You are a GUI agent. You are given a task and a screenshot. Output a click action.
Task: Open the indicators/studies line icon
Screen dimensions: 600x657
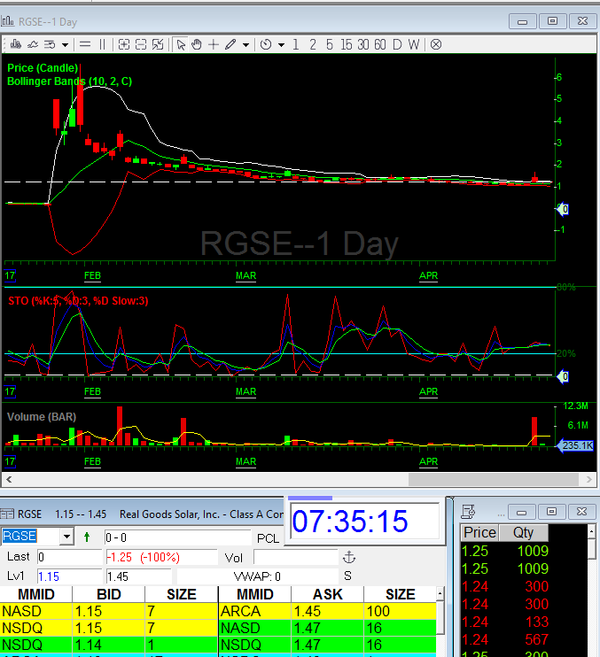tap(33, 44)
